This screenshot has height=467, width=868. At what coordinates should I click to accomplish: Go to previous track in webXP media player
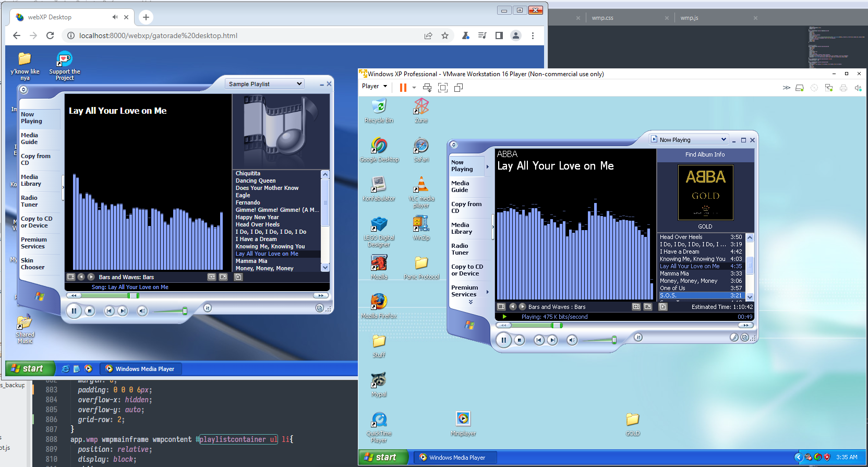pyautogui.click(x=109, y=311)
